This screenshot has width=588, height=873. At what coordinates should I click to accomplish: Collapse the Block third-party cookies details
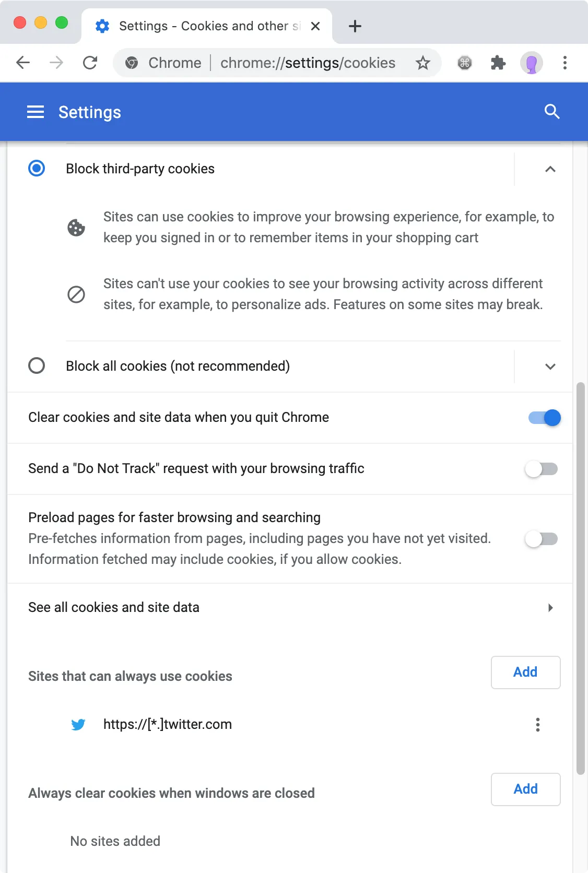[550, 169]
